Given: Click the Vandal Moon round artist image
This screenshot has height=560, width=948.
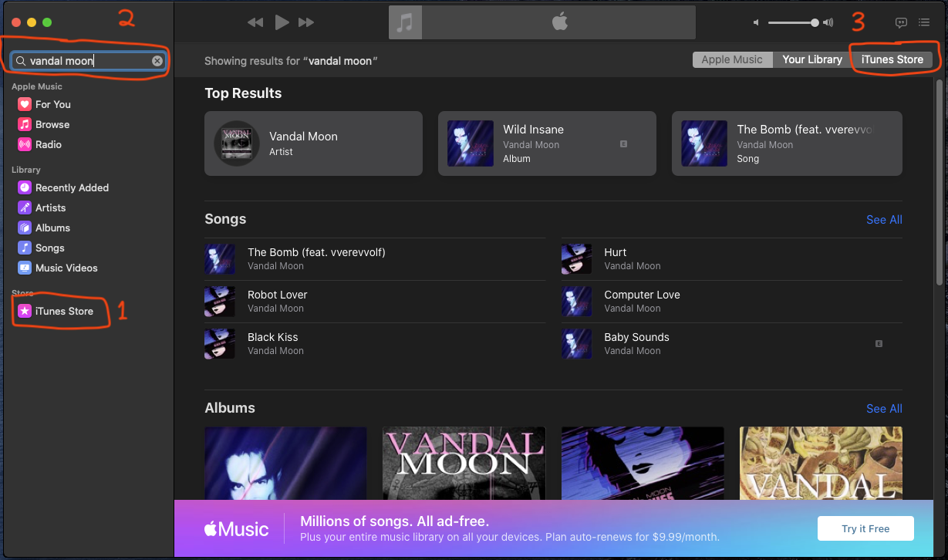Looking at the screenshot, I should click(237, 143).
